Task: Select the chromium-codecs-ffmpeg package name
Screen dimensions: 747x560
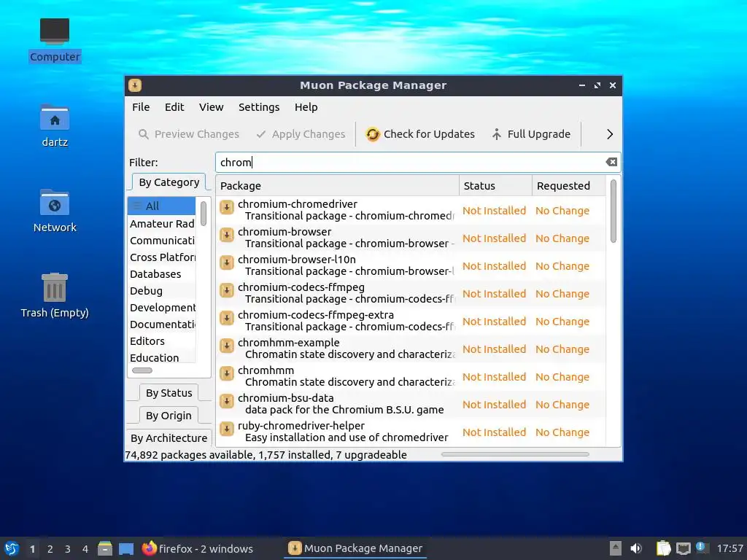Action: [x=301, y=287]
